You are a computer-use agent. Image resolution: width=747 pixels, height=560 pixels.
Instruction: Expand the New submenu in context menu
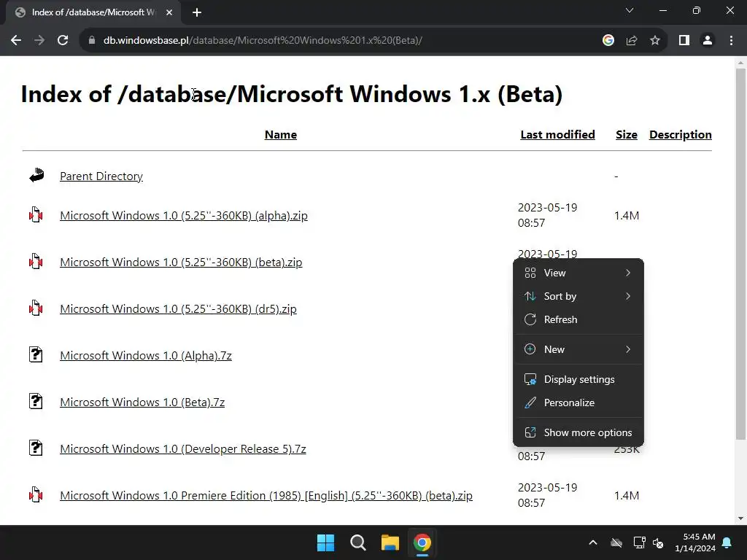(578, 349)
